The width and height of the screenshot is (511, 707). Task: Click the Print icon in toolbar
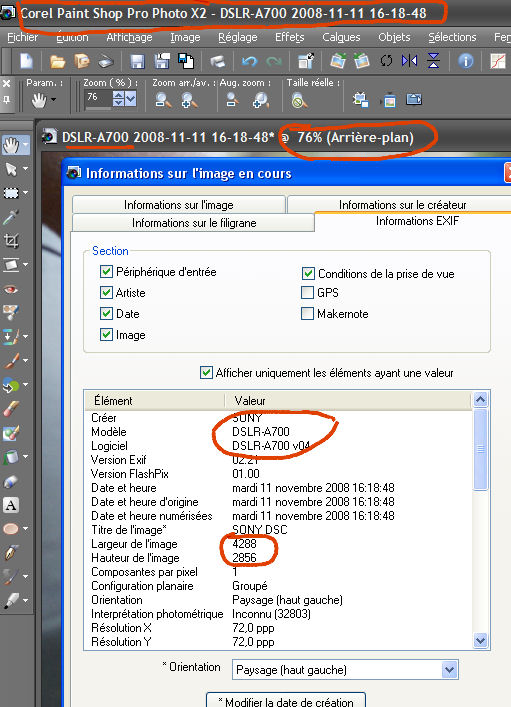coord(217,61)
